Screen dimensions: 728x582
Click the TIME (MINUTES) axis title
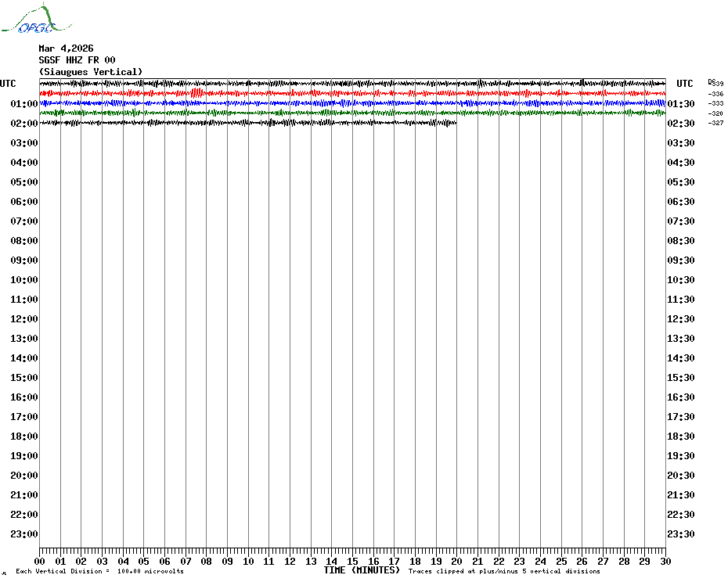click(362, 570)
